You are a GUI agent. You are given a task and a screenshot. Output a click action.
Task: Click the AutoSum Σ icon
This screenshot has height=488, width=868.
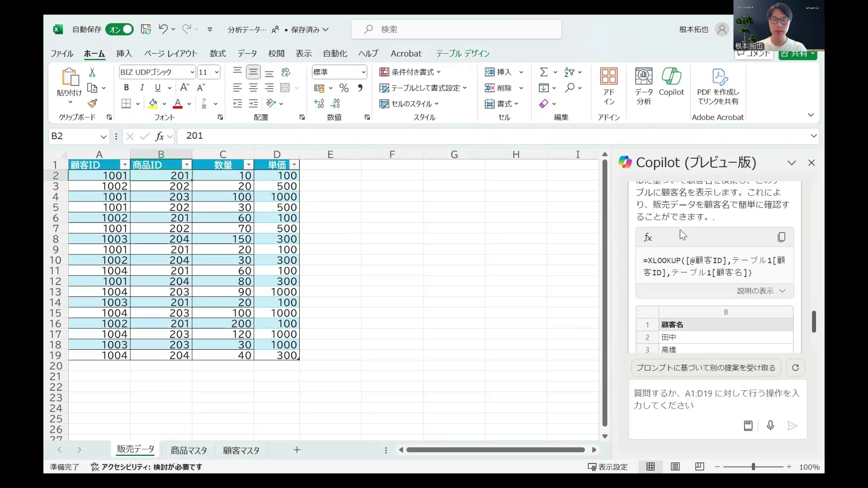[x=544, y=72]
